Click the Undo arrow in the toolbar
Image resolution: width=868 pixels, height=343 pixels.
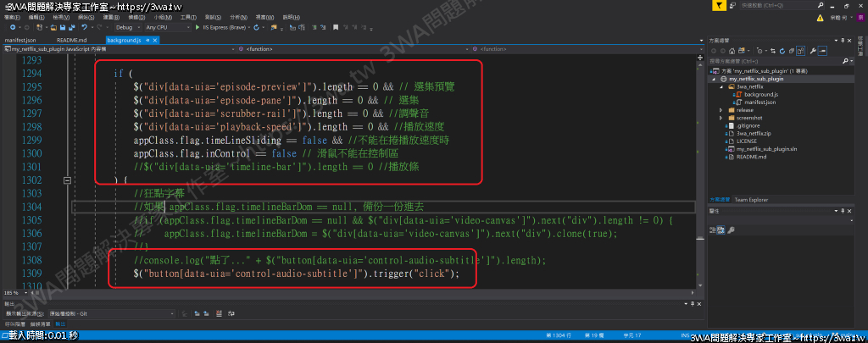click(85, 27)
